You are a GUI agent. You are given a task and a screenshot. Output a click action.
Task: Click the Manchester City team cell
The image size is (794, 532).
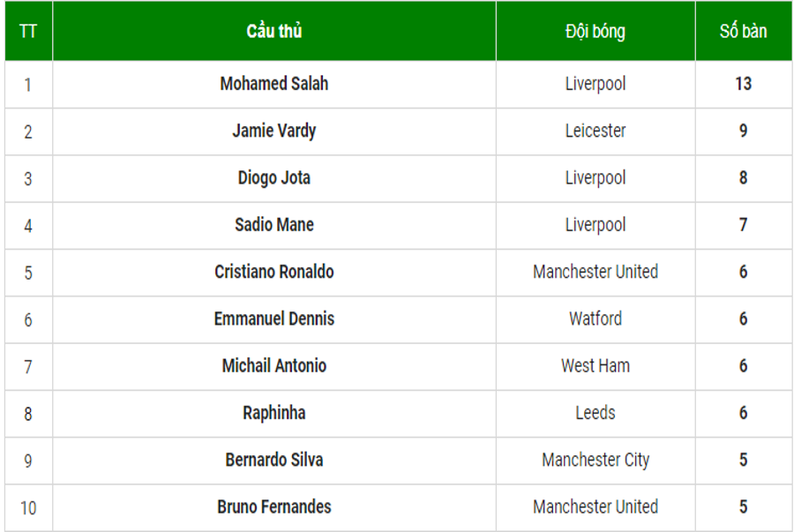coord(595,461)
